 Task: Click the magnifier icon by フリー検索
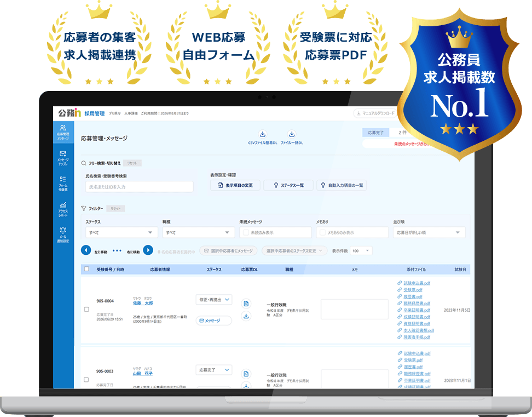pos(83,163)
